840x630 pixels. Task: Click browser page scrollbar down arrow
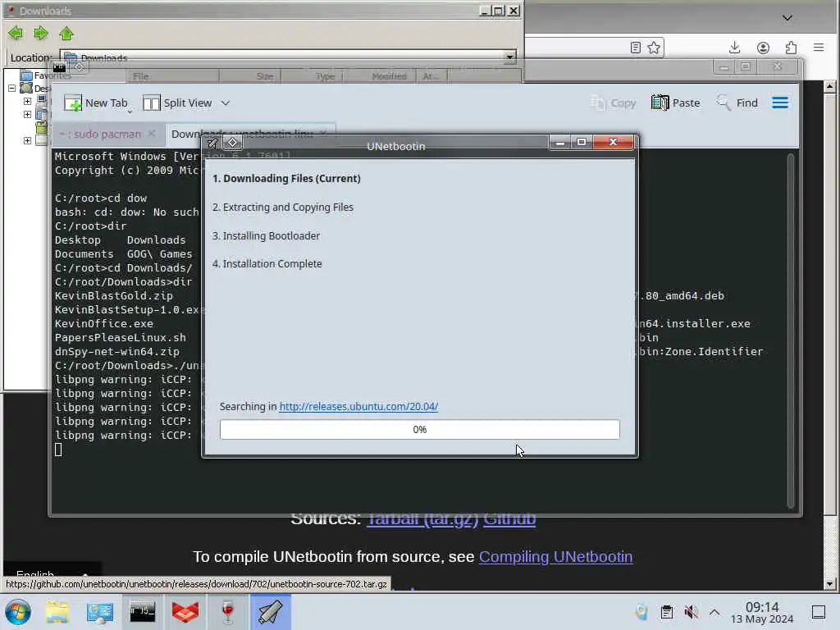829,584
